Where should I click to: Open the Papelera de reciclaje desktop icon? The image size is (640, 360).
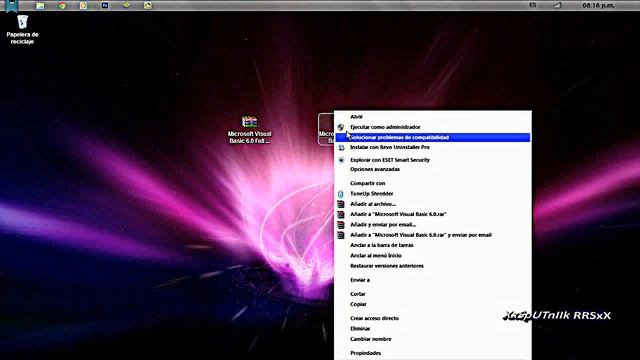22,29
